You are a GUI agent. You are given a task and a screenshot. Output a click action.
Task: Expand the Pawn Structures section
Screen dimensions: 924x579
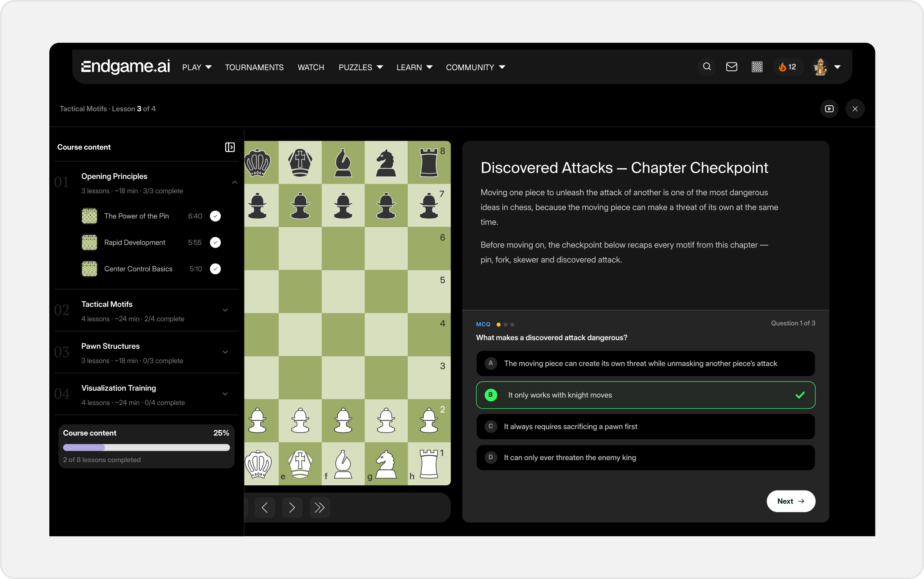(x=225, y=352)
